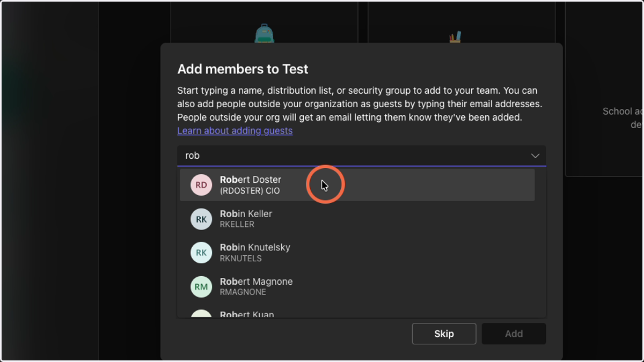Click the (RDOSTER) CIO subtitle
Viewport: 644px width, 362px height.
[x=250, y=191]
